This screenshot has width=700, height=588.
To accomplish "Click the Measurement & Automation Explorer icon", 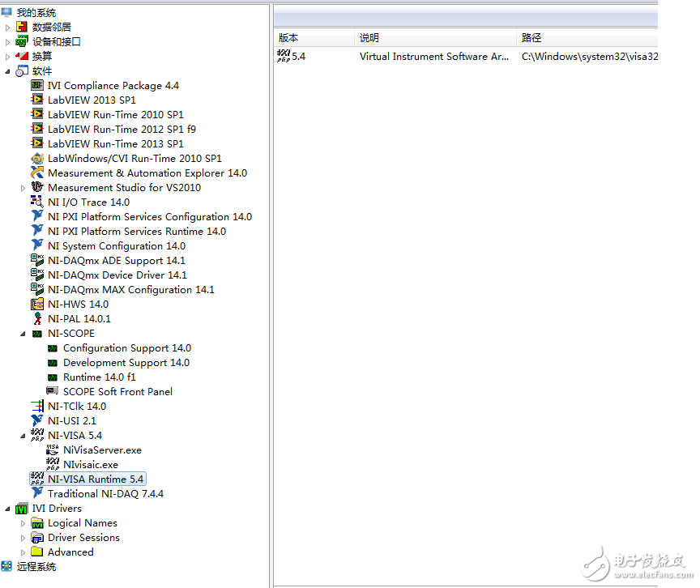I will point(37,173).
